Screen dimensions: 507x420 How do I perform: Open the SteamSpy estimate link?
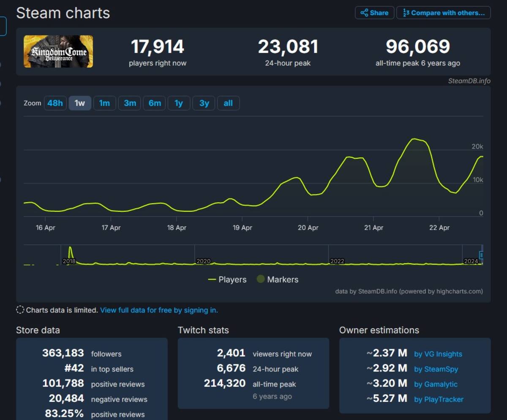click(436, 369)
